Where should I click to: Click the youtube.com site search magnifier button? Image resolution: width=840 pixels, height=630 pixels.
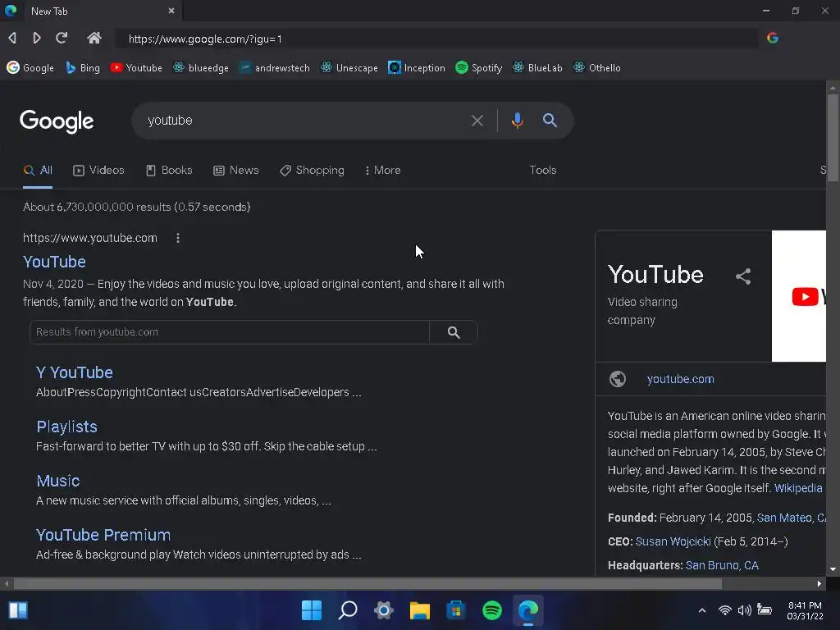454,332
